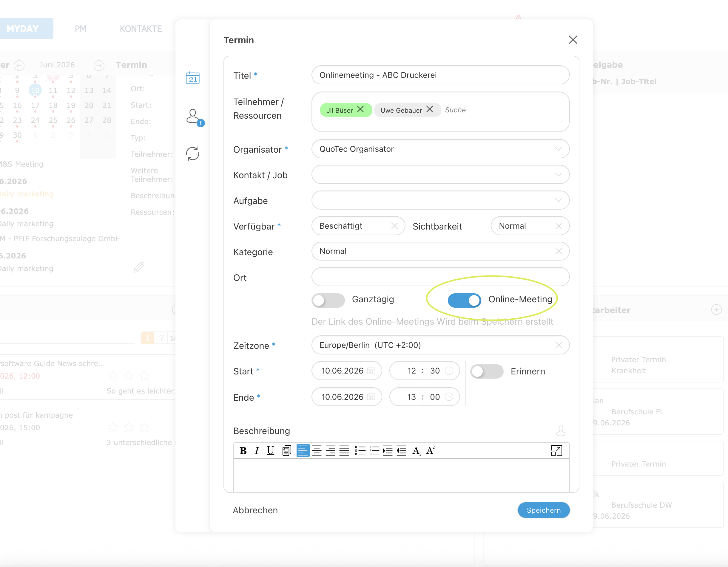Image resolution: width=728 pixels, height=567 pixels.
Task: Go to next month after Juni 2026
Action: pyautogui.click(x=99, y=65)
